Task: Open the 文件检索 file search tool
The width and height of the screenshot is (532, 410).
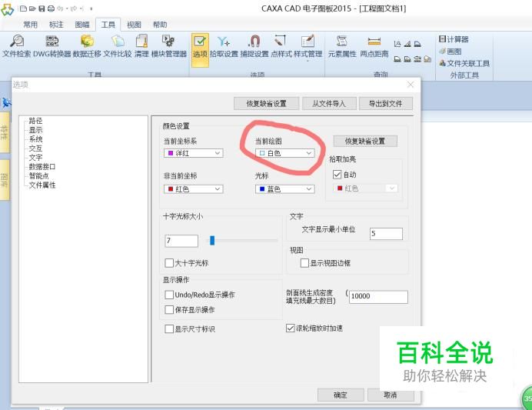Action: pos(17,46)
